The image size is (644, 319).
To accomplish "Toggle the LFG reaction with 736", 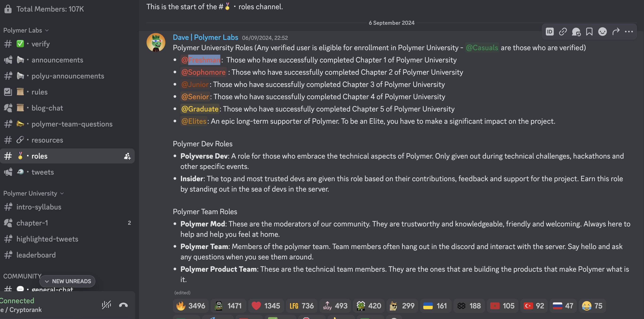I will pos(302,306).
